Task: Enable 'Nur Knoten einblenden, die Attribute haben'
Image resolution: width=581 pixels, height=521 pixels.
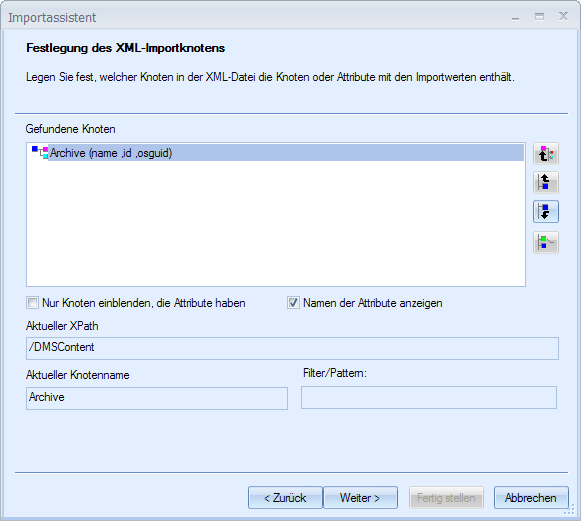Action: coord(32,303)
